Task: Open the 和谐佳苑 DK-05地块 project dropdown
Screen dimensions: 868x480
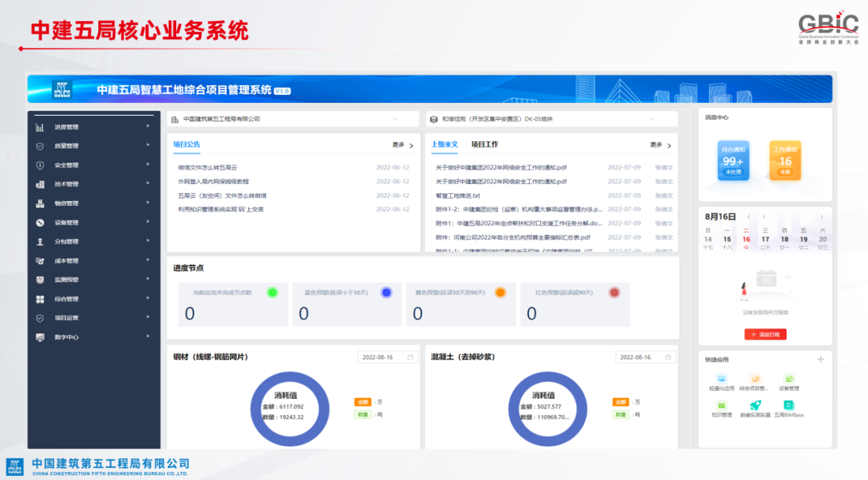Action: (x=552, y=119)
